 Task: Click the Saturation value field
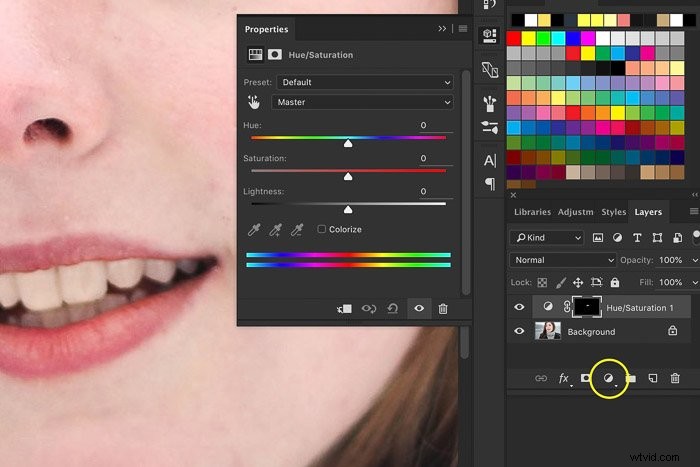(x=436, y=158)
